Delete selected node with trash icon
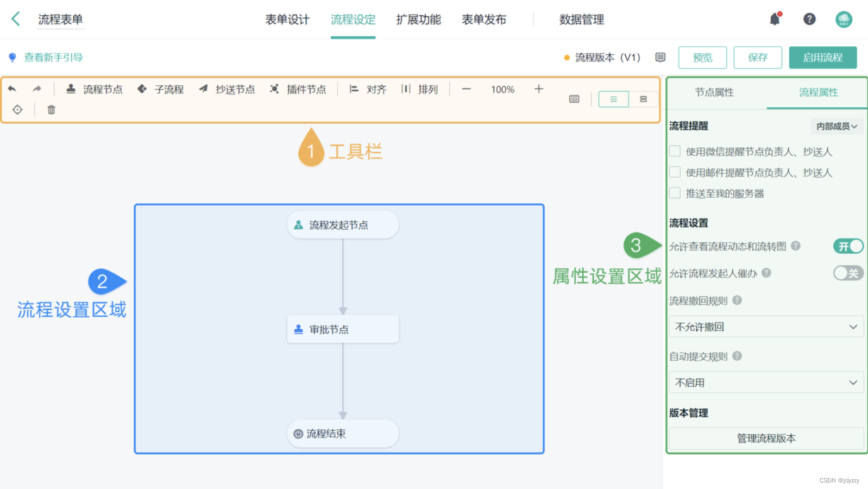 click(x=51, y=110)
